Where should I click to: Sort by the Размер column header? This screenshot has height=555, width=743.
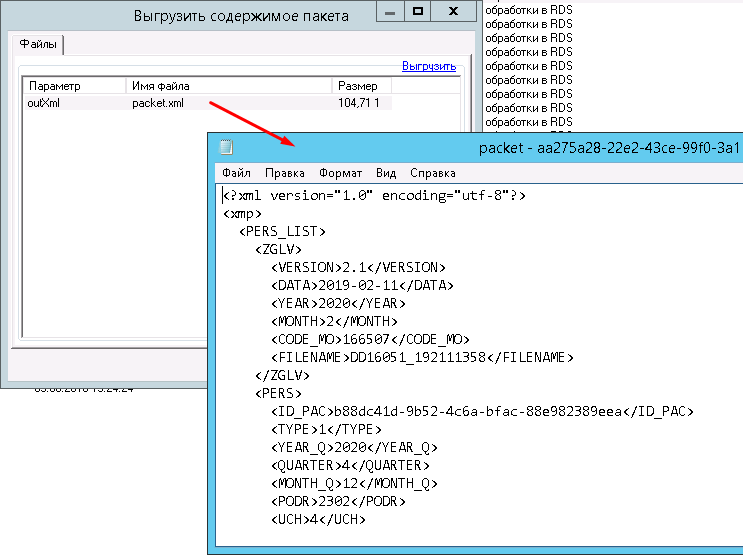pos(362,87)
